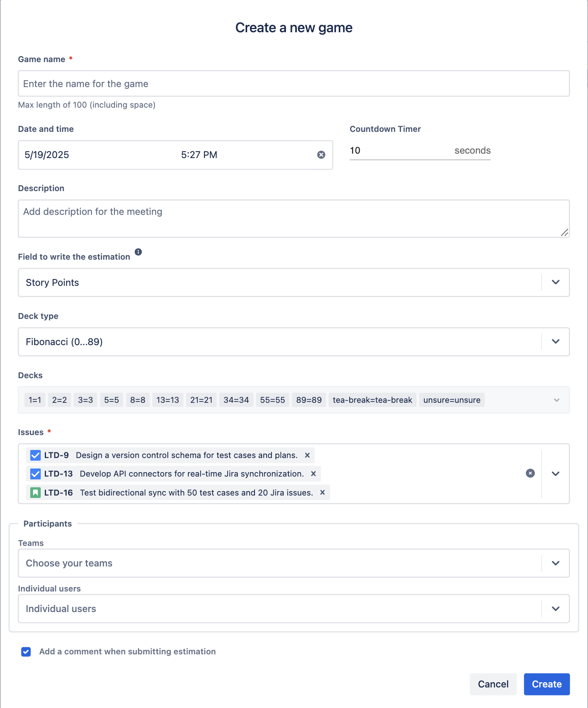Focus the Game name input field
Viewport: 588px width, 708px height.
pos(294,84)
